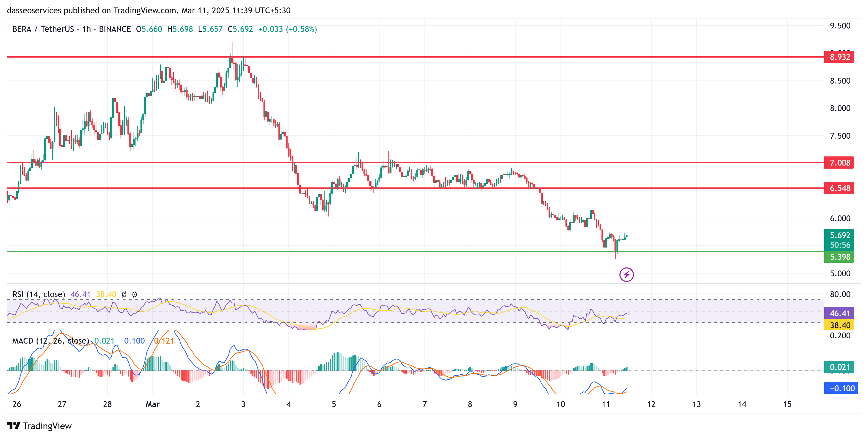Click the red 6.548 price label
This screenshot has width=868, height=438.
pos(839,188)
